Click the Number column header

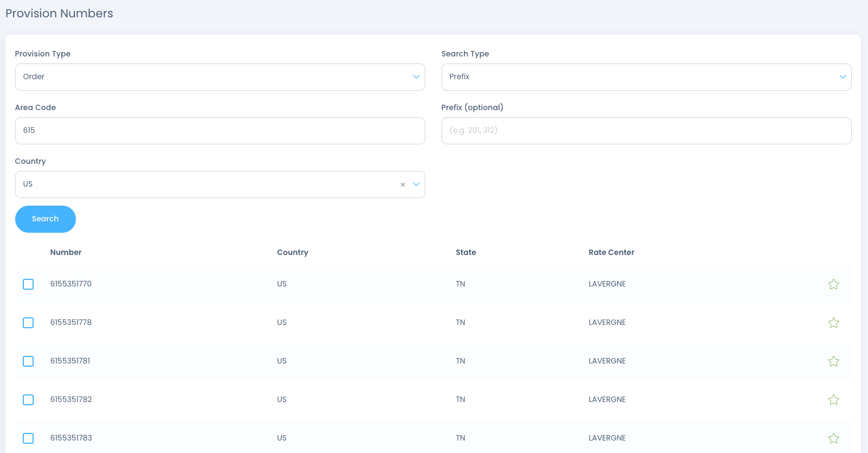coord(66,252)
